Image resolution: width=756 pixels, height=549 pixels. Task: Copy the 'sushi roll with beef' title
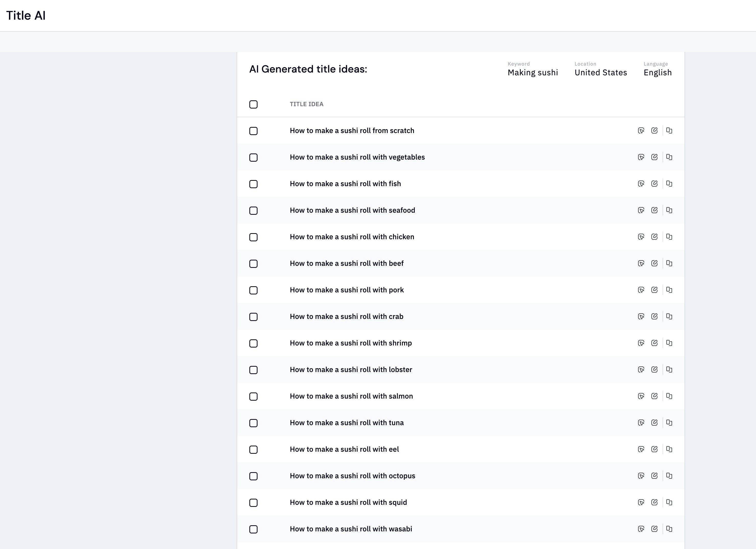pos(669,264)
